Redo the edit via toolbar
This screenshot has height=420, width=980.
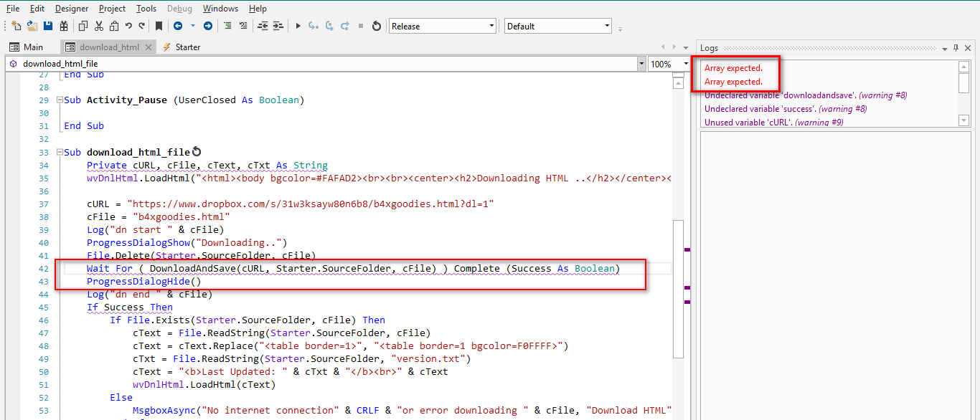(x=141, y=26)
